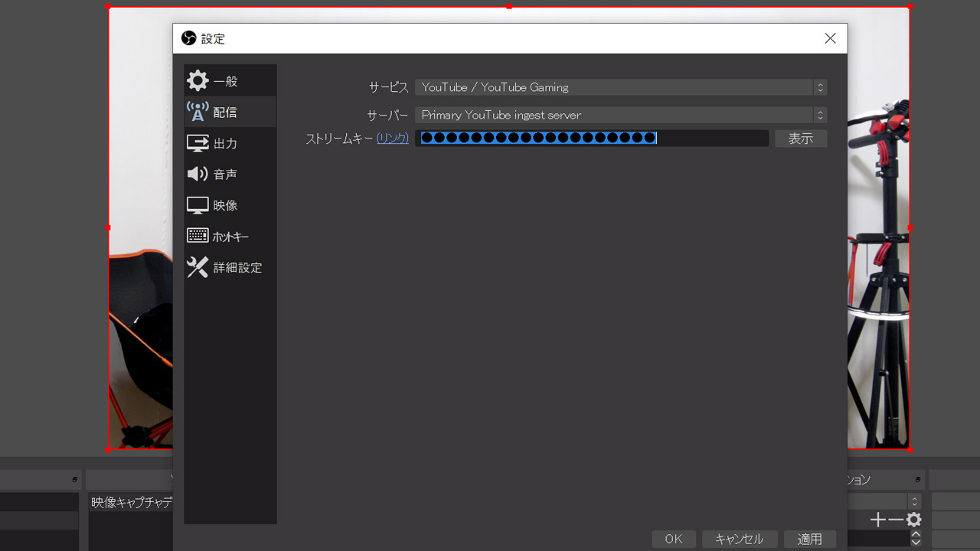Click 表示 to reveal the stream key
Screen dimensions: 980x551
(x=801, y=139)
